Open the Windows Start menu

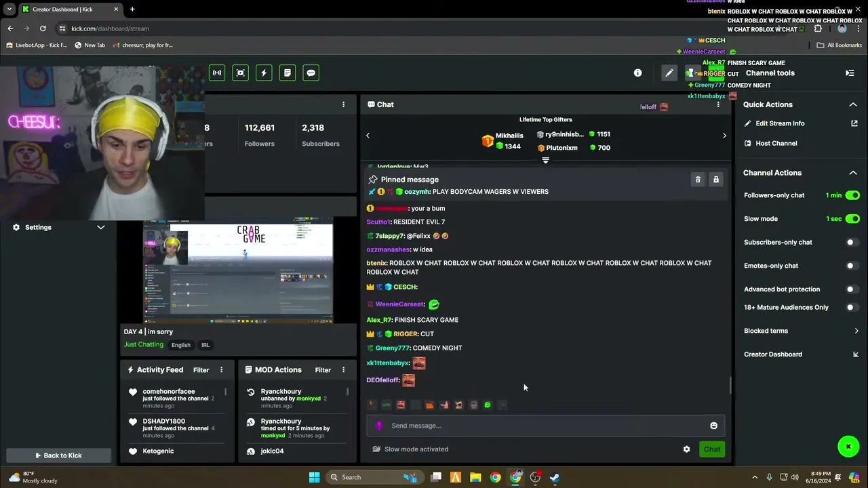click(315, 477)
